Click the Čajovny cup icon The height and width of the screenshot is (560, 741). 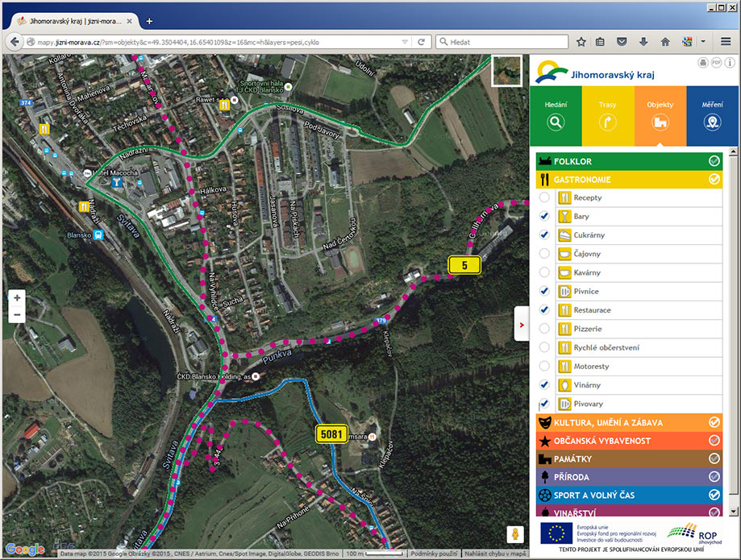564,254
